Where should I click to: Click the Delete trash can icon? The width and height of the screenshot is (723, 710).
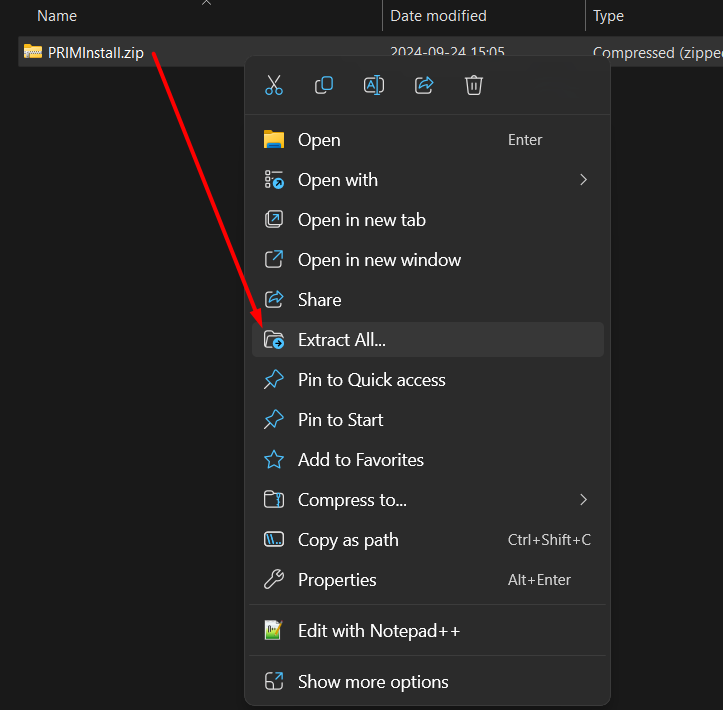coord(474,86)
